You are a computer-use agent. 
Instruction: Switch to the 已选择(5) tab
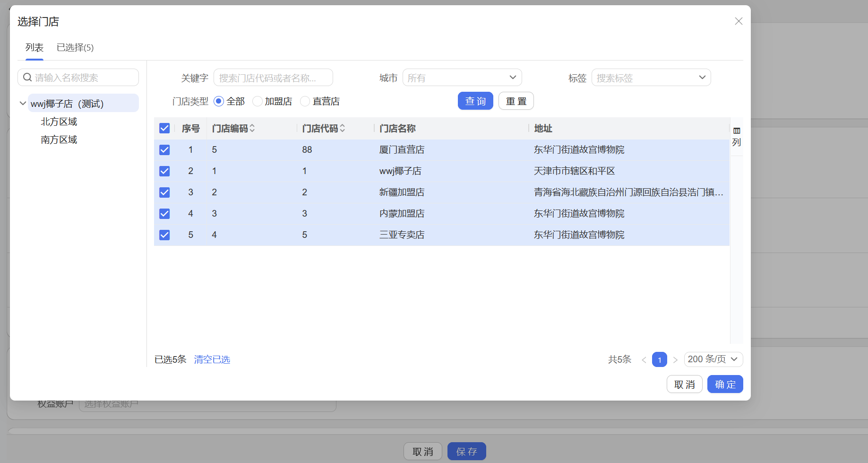tap(75, 48)
